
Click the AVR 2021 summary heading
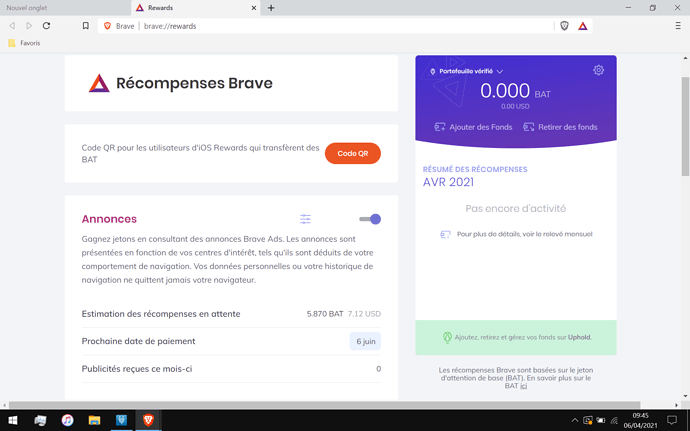click(448, 182)
